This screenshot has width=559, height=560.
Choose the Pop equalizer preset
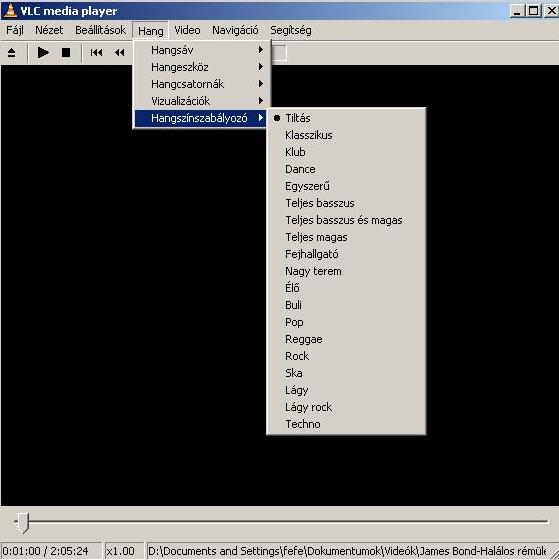[x=346, y=322]
